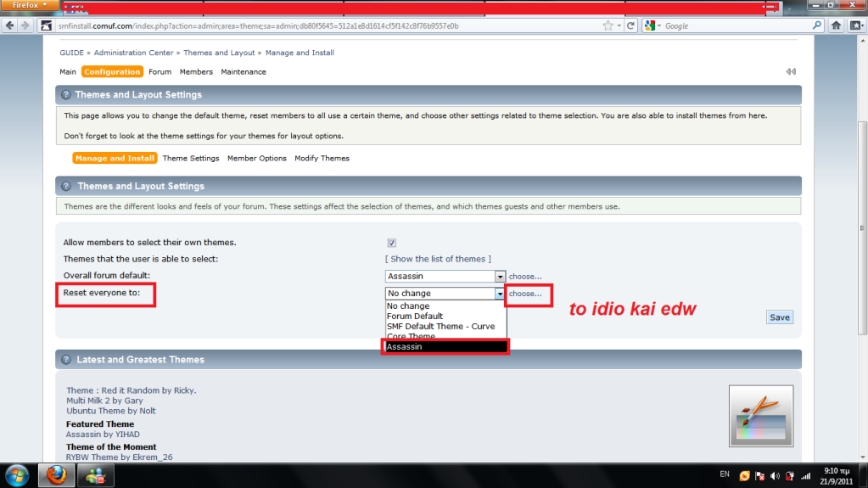Click the Latest Themes paintbrush thumbnail
Image resolution: width=868 pixels, height=488 pixels.
coord(760,416)
